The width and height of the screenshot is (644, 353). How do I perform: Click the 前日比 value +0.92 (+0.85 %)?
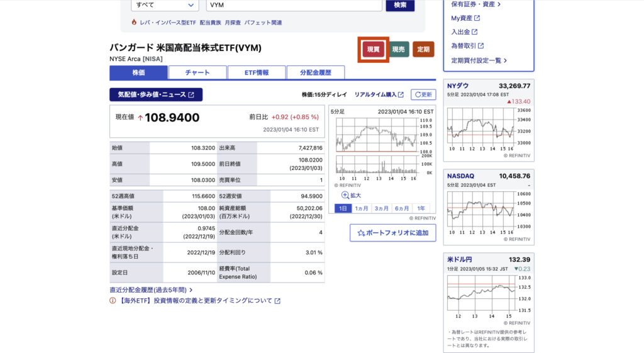point(295,117)
